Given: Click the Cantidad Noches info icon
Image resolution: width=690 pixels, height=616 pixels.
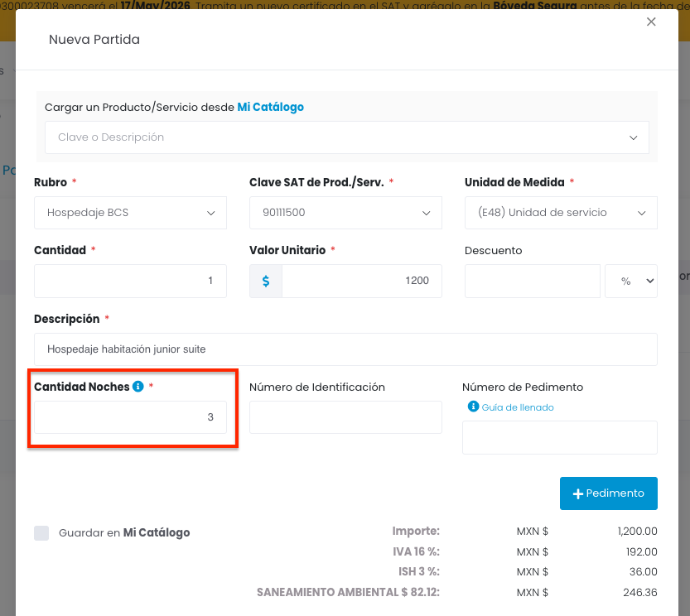Looking at the screenshot, I should click(x=138, y=387).
